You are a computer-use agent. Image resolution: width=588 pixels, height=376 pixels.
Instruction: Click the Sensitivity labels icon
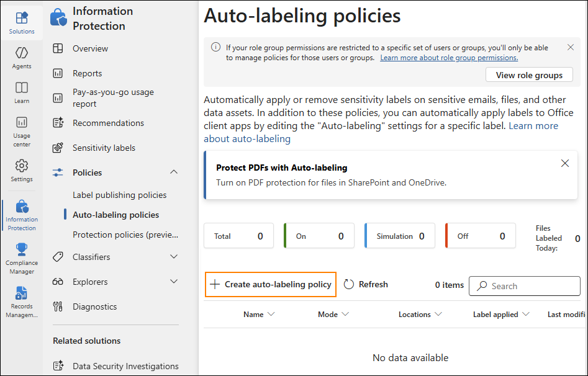58,148
